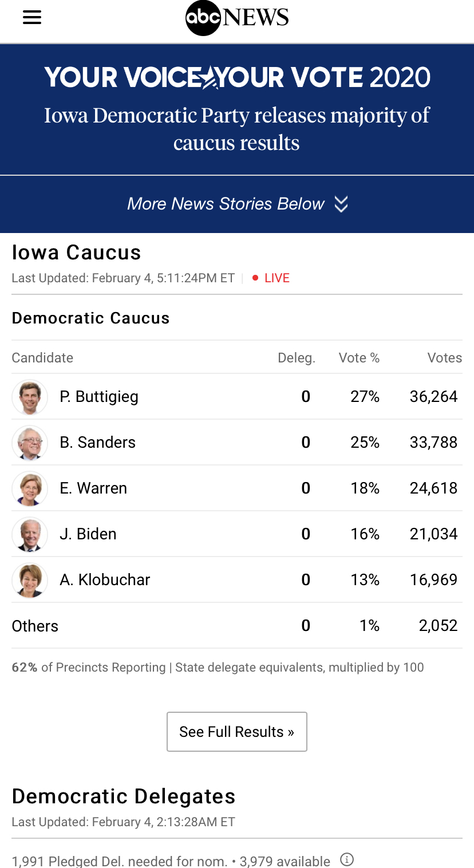
Task: Tap the P. Buttigieg candidate name
Action: [x=99, y=397]
